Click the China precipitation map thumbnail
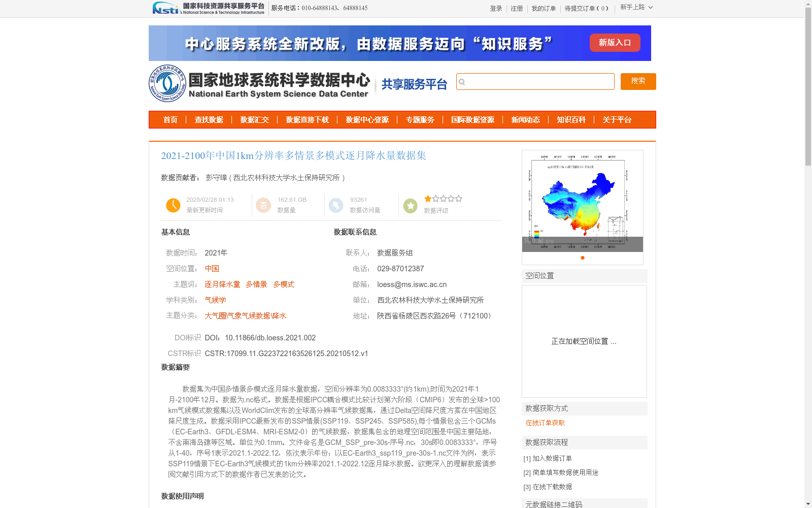Image resolution: width=812 pixels, height=508 pixels. pyautogui.click(x=583, y=201)
